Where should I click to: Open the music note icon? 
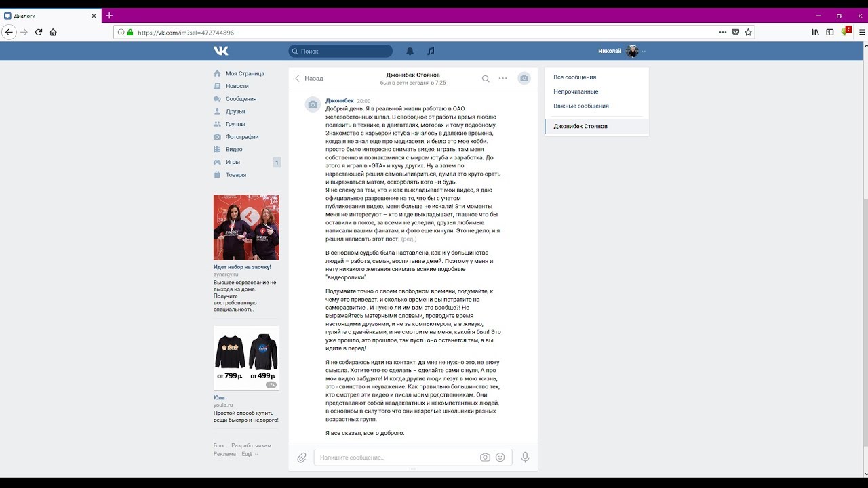pyautogui.click(x=431, y=51)
